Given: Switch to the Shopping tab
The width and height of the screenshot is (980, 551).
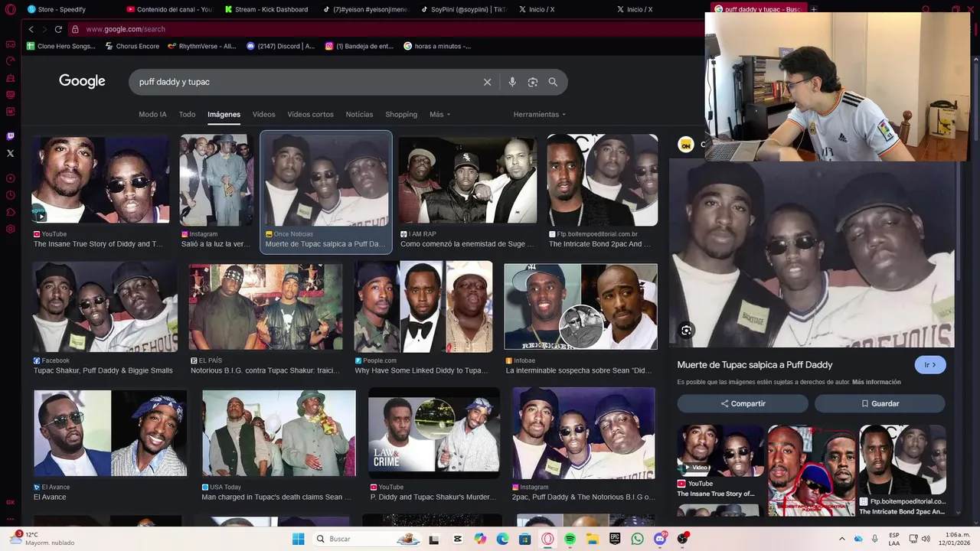Looking at the screenshot, I should click(x=401, y=114).
